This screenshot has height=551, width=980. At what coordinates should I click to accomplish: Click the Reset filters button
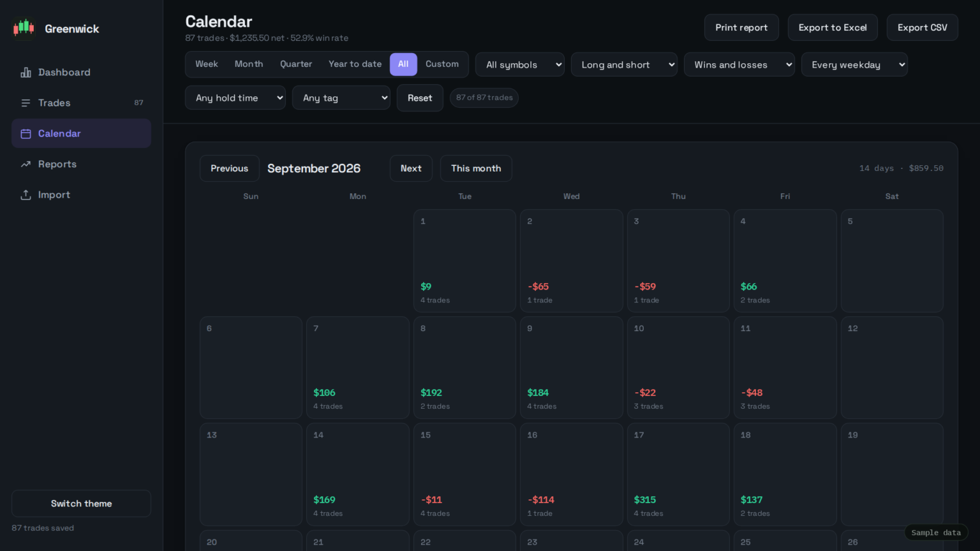[420, 98]
